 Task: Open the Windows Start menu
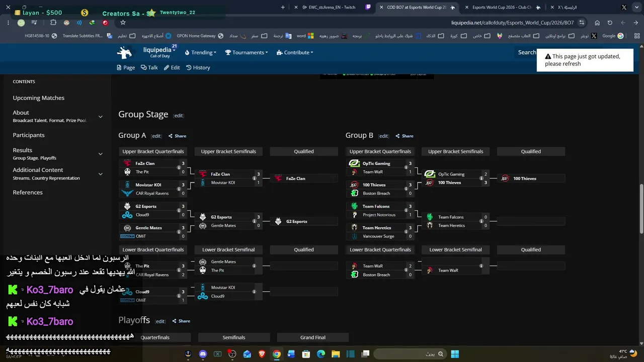point(455,354)
